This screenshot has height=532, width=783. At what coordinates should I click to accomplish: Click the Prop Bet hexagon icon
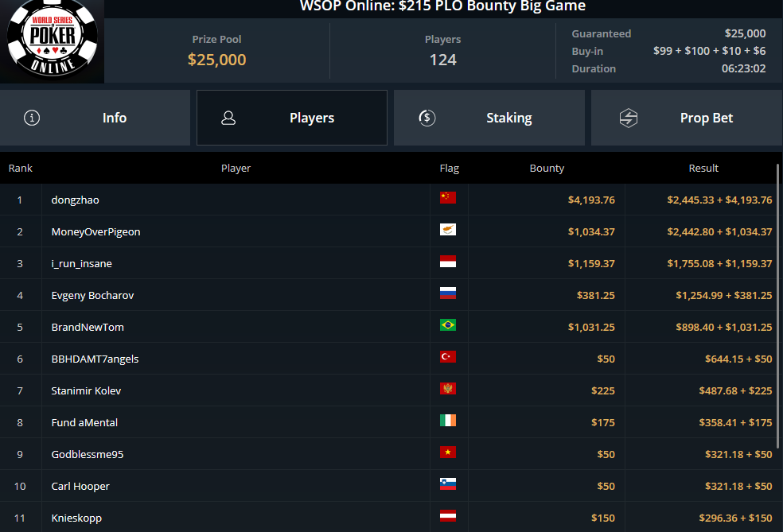628,118
